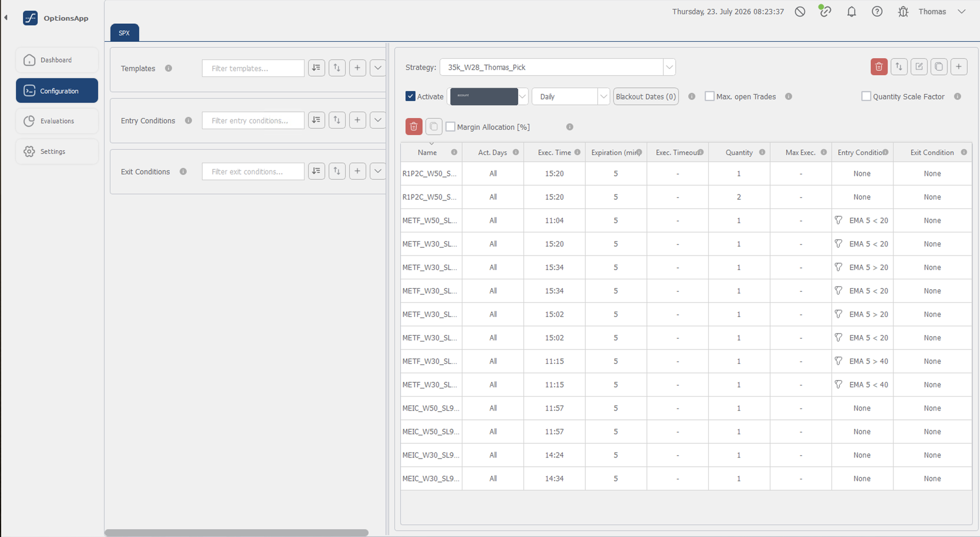The height and width of the screenshot is (537, 980).
Task: Add a new entry condition
Action: (357, 120)
